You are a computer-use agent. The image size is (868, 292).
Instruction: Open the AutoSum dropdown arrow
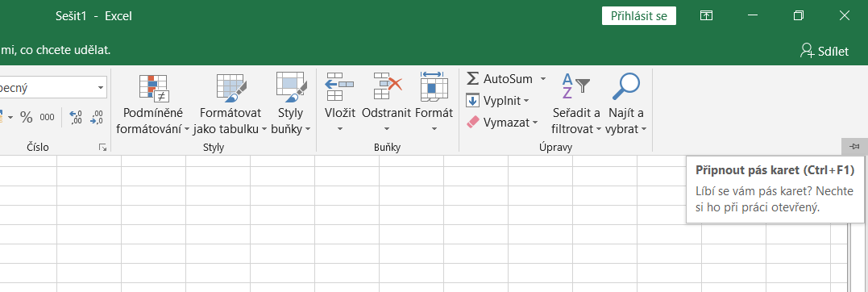(x=543, y=79)
